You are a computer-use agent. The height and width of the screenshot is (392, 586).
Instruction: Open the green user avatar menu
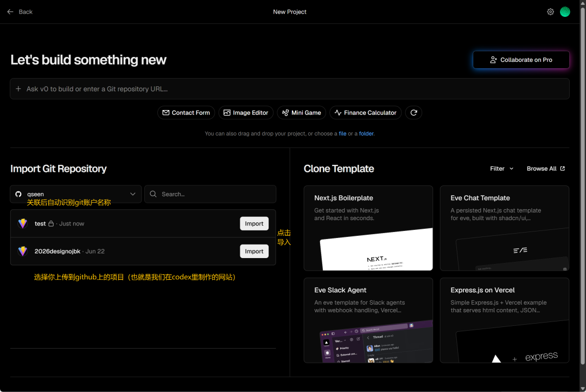[x=565, y=12]
